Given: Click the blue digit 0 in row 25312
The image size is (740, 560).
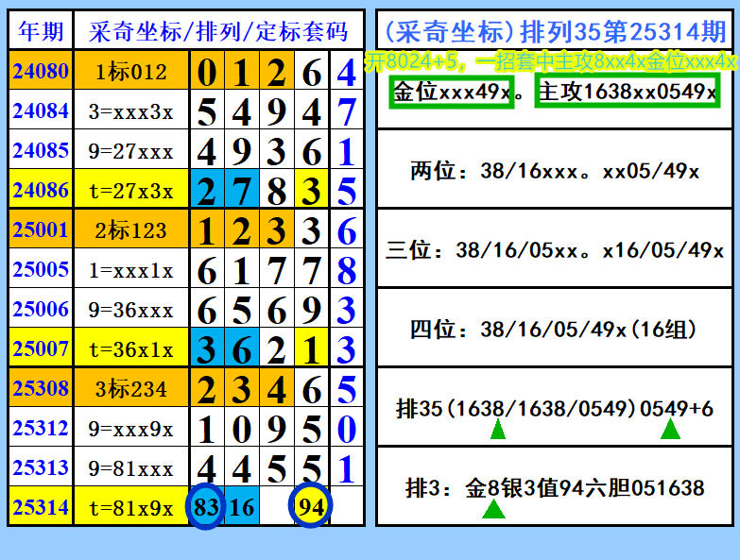Looking at the screenshot, I should 347,429.
